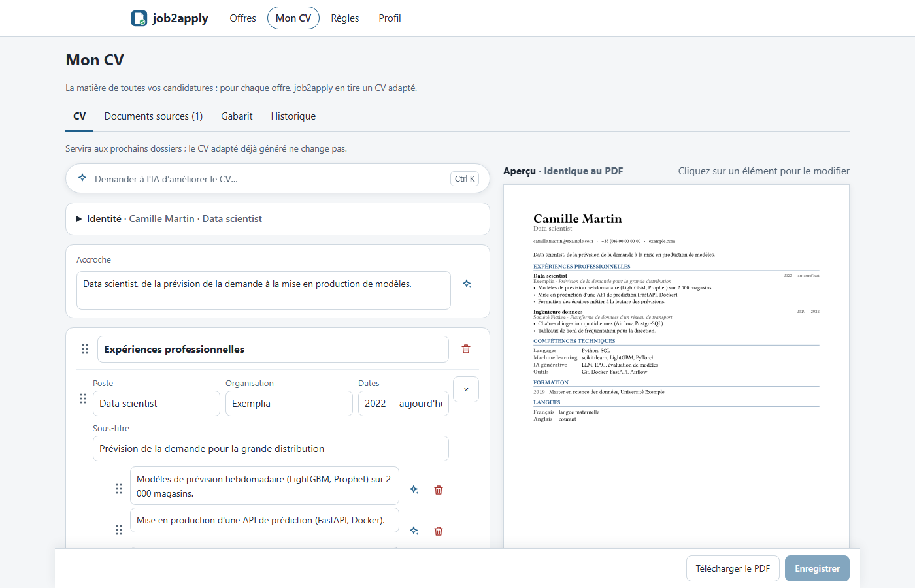Delete the Expériences professionnelles section via trash icon

tap(466, 349)
